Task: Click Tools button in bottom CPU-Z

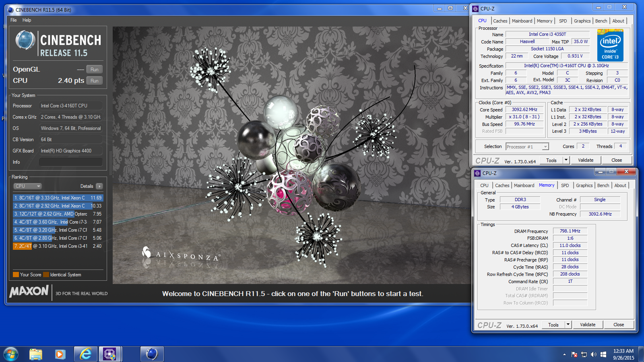Action: tap(553, 325)
